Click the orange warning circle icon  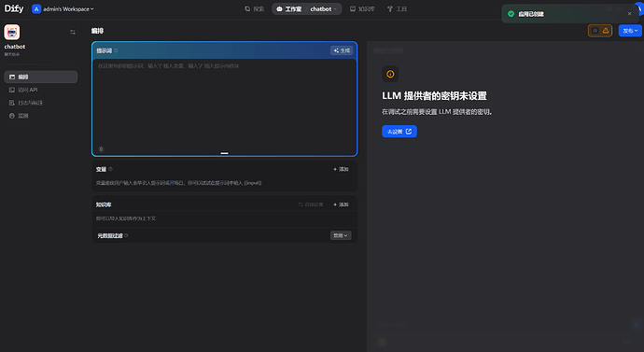390,74
